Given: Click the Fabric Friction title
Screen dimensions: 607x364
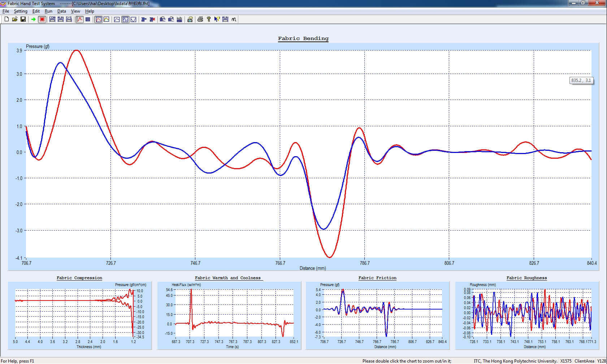Looking at the screenshot, I should point(377,278).
